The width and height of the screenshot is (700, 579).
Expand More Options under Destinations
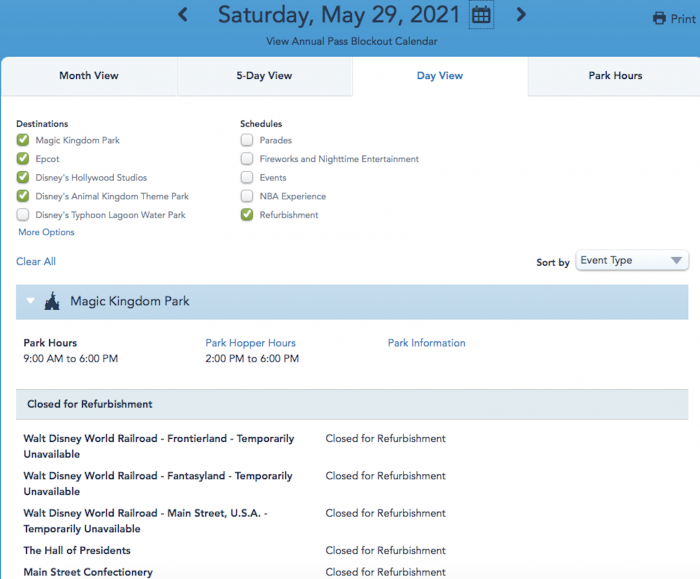(x=46, y=232)
